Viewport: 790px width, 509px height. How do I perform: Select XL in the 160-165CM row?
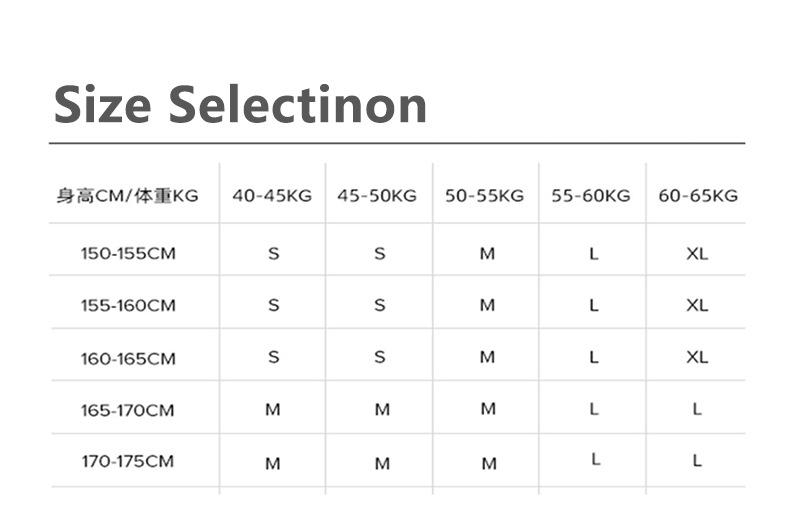pyautogui.click(x=697, y=357)
